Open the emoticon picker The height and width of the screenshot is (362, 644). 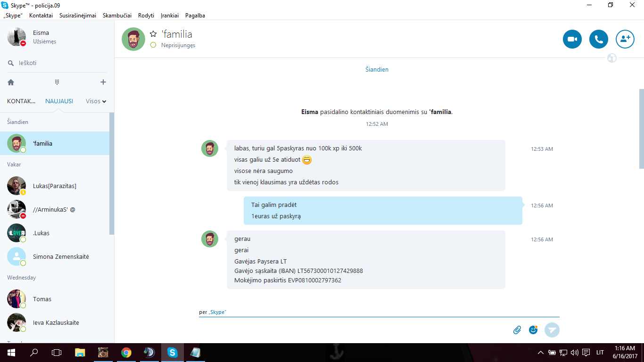[x=533, y=330]
